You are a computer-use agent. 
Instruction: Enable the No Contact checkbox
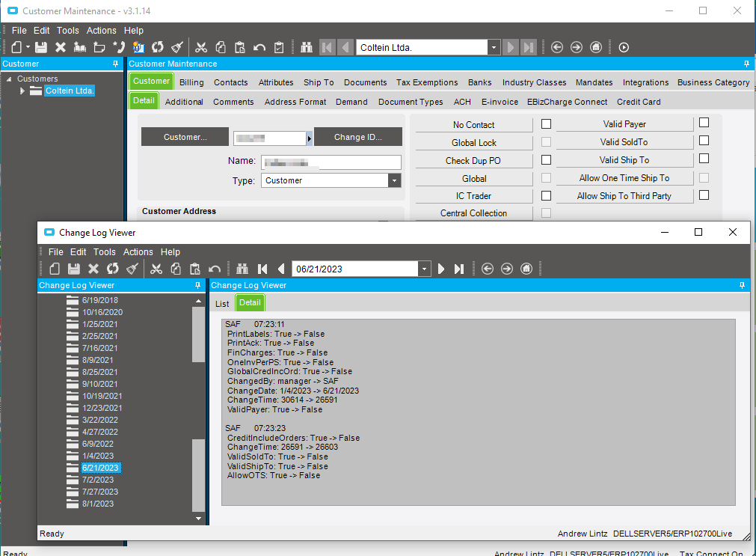click(546, 123)
